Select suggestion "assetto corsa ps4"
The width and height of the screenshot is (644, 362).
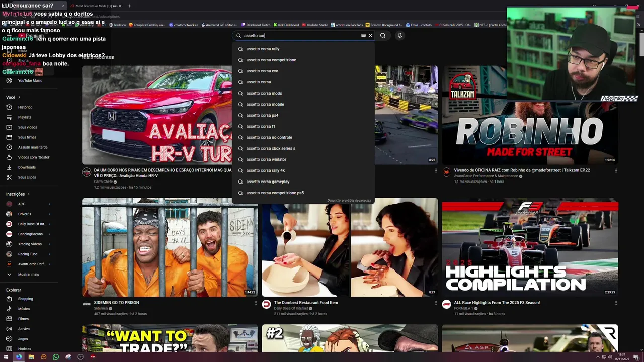click(303, 115)
